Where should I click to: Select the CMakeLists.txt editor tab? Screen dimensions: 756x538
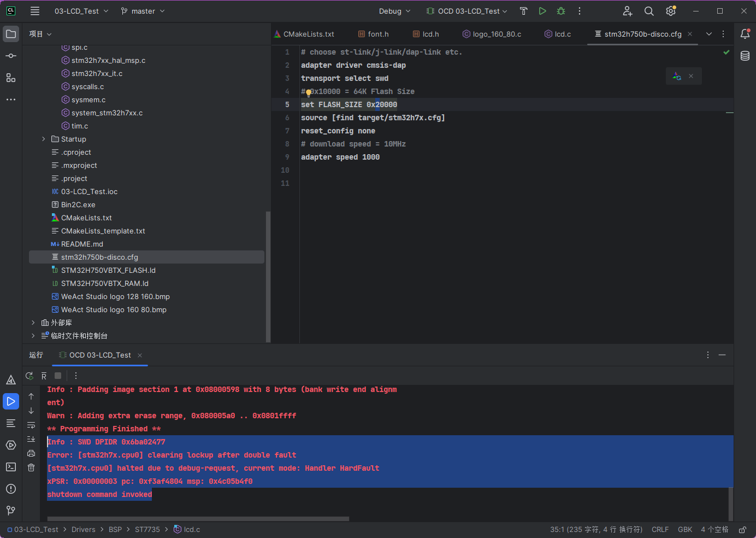pos(309,34)
